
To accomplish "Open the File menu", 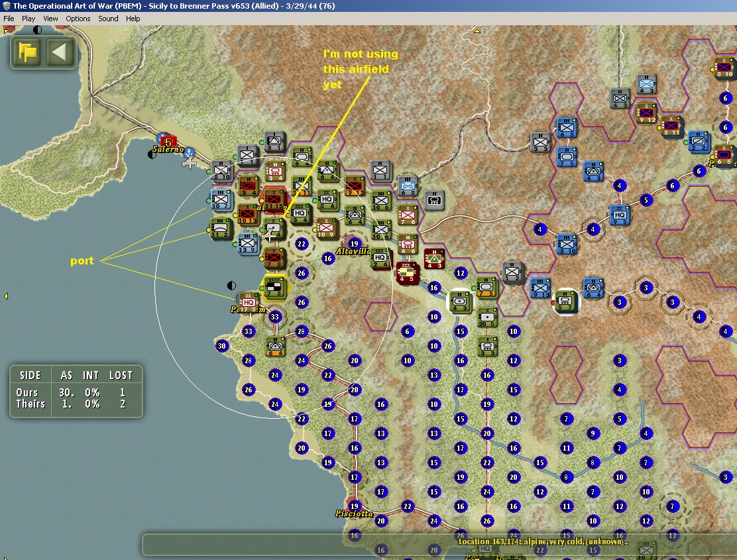I will pyautogui.click(x=9, y=19).
